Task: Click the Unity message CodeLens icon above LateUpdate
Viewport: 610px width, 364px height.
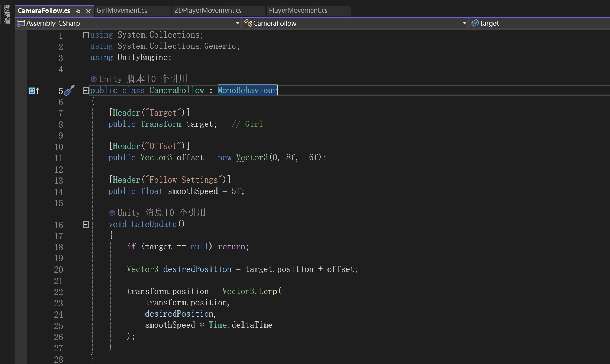Action: coord(112,213)
